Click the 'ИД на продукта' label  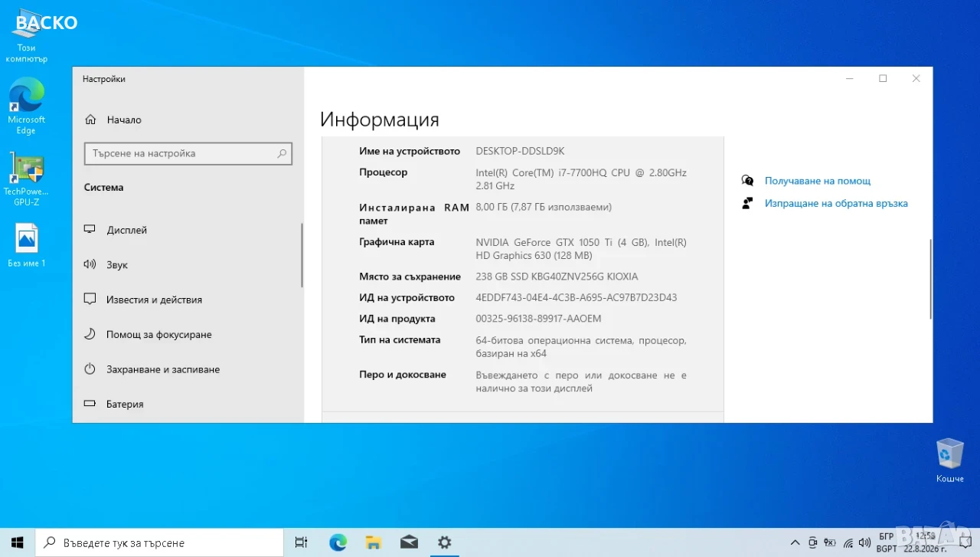tap(397, 319)
